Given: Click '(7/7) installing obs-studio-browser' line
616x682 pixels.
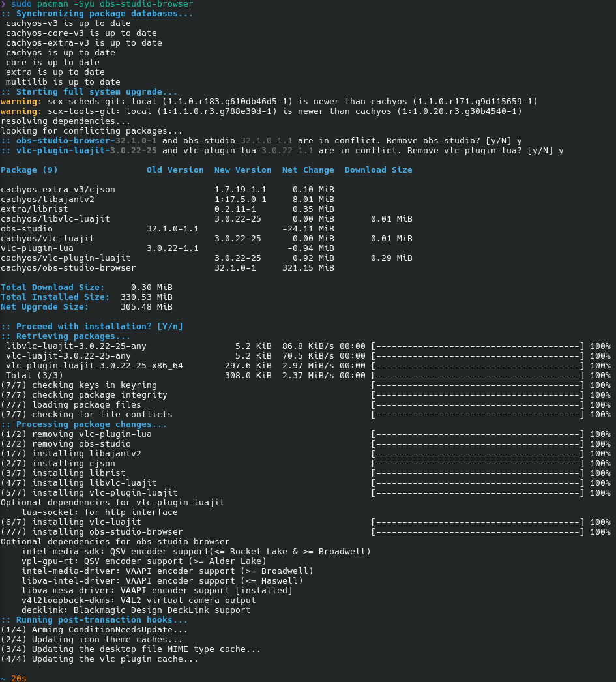Looking at the screenshot, I should [306, 532].
